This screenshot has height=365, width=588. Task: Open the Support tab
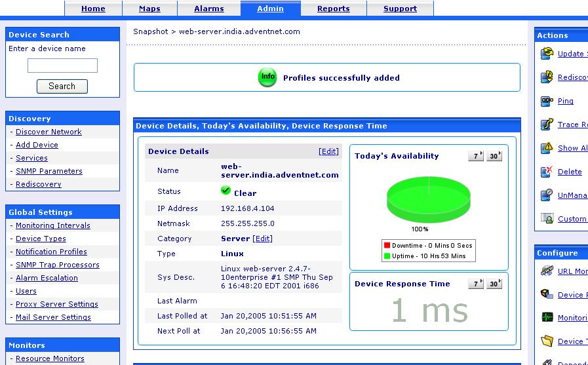(x=400, y=9)
